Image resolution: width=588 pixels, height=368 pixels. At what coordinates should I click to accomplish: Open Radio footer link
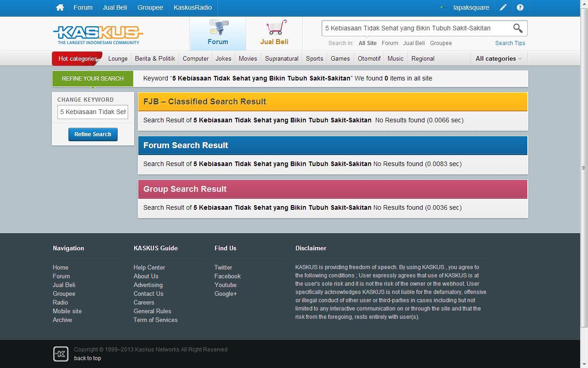61,302
